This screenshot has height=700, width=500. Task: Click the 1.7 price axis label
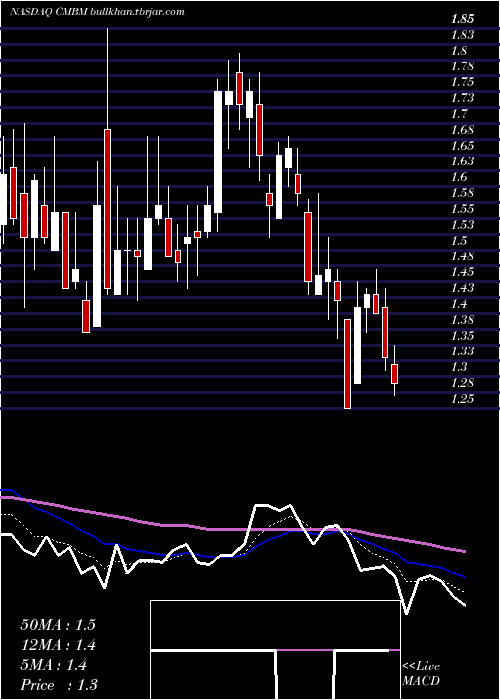click(459, 114)
